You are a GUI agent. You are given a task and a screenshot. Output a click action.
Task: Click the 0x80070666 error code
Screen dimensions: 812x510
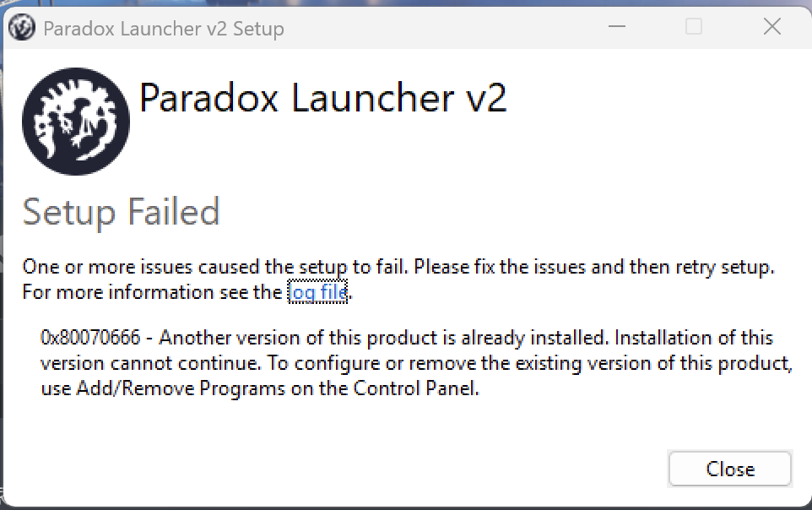tap(91, 338)
